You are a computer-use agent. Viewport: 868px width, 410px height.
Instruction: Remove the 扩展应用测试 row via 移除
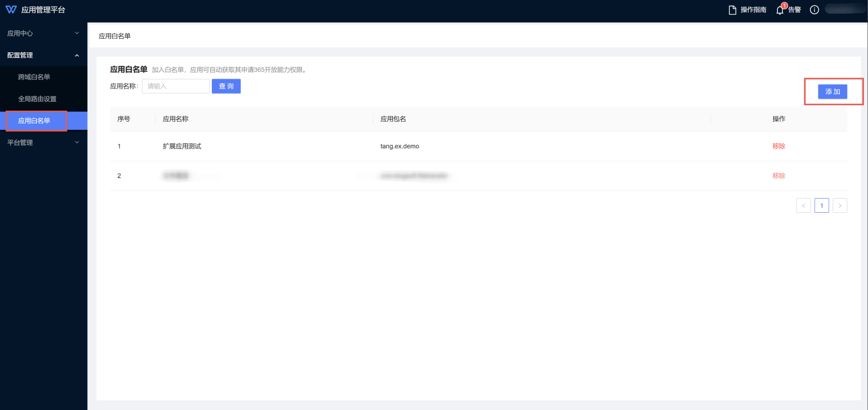(x=778, y=146)
